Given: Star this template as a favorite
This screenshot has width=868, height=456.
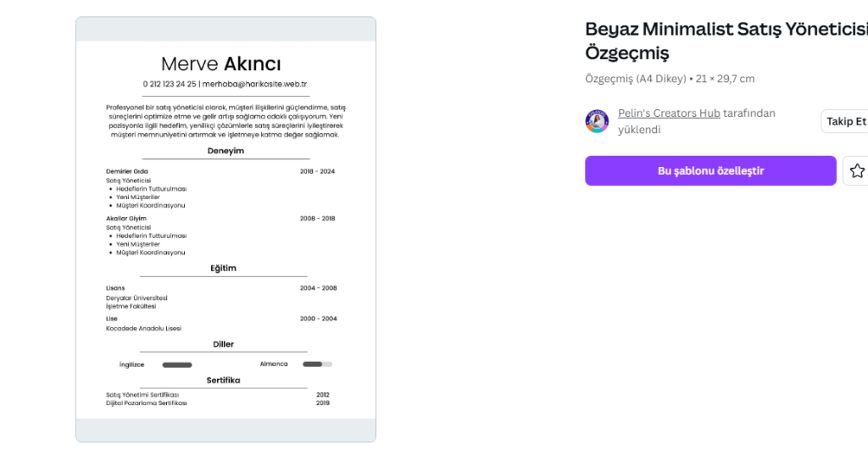Looking at the screenshot, I should (856, 171).
